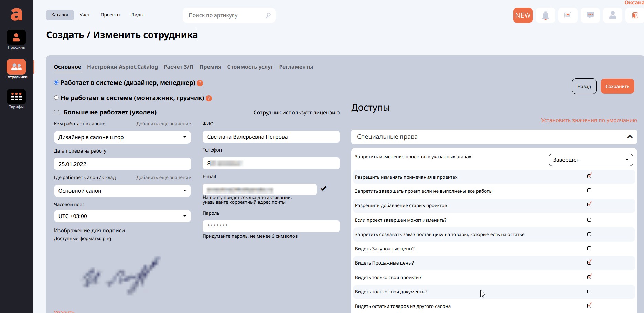Click the notifications bell icon
The height and width of the screenshot is (313, 644).
pyautogui.click(x=545, y=15)
